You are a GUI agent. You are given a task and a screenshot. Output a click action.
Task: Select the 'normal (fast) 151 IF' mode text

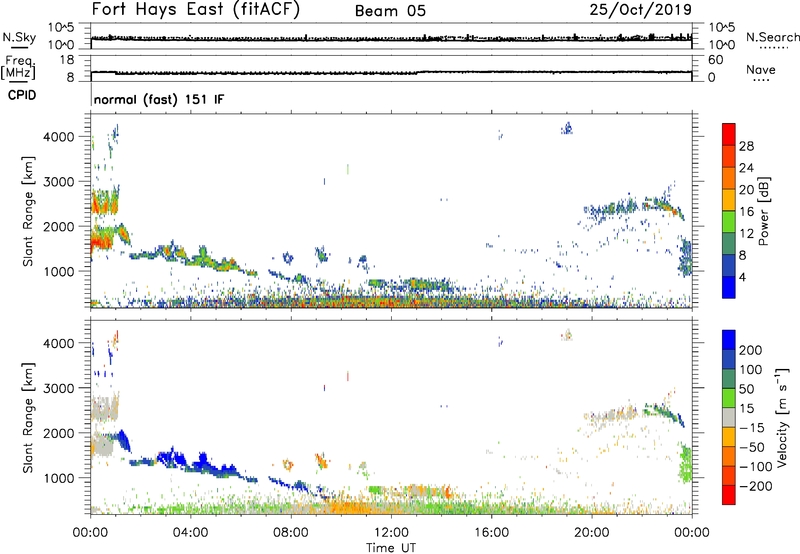(159, 99)
